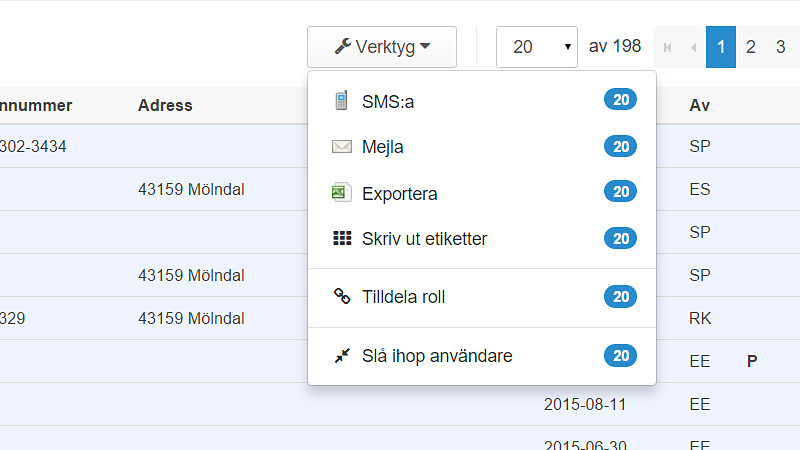Viewport: 800px width, 450px height.
Task: Choose Exportera from the tools menu
Action: 482,193
